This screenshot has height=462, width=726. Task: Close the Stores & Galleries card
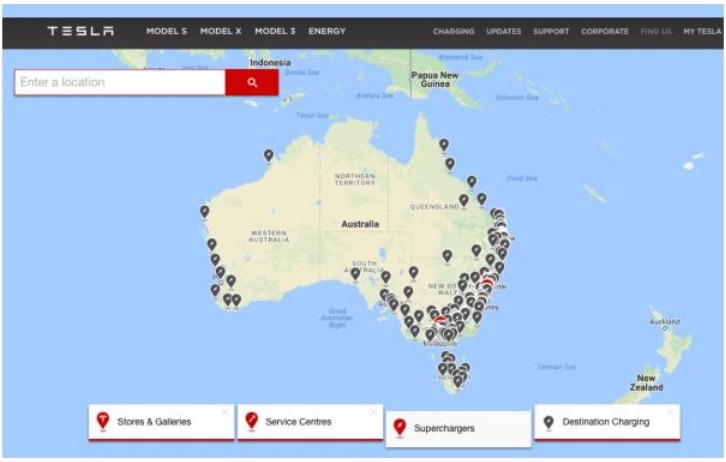(225, 412)
